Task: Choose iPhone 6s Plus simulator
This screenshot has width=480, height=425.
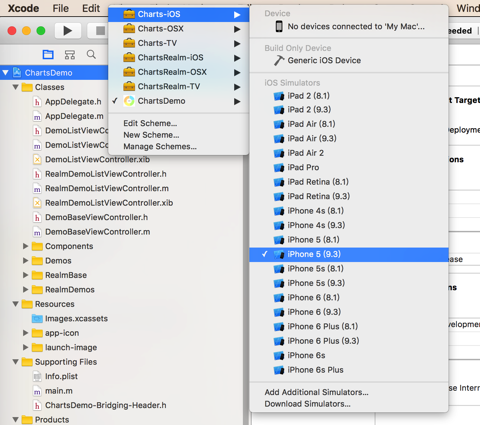Action: pos(349,370)
